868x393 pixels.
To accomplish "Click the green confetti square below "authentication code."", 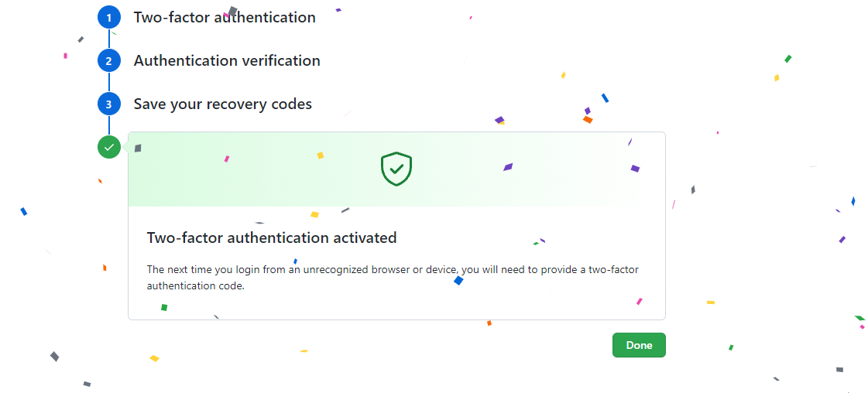I will (x=164, y=307).
